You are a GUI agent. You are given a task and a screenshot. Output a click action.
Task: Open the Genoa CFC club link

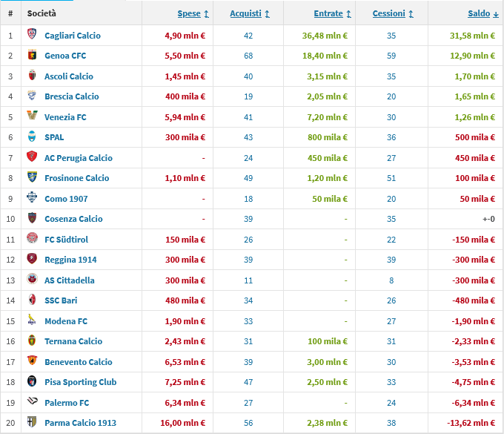[x=65, y=56]
